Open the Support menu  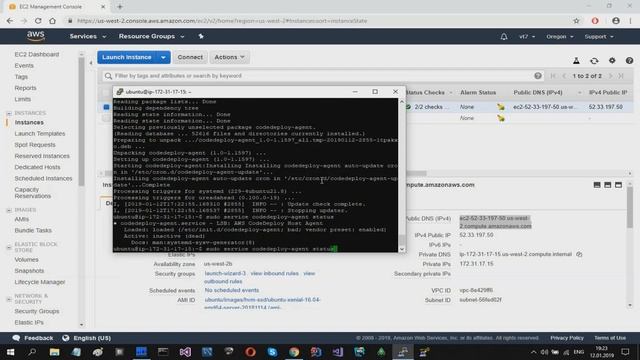click(599, 37)
